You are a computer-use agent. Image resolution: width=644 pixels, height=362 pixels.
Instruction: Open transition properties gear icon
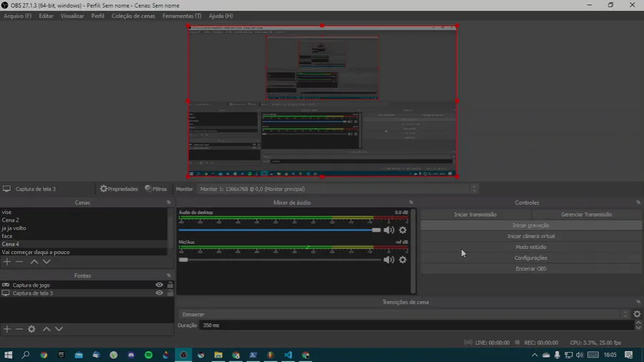pyautogui.click(x=637, y=314)
